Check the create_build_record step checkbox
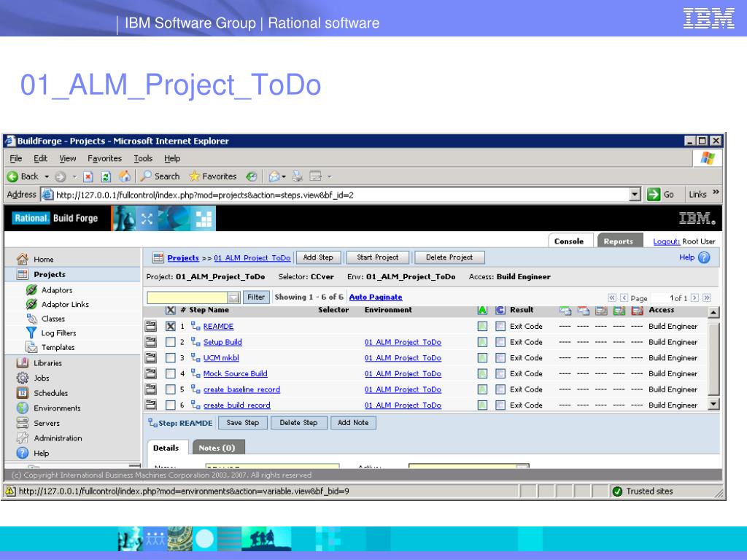 tap(171, 405)
